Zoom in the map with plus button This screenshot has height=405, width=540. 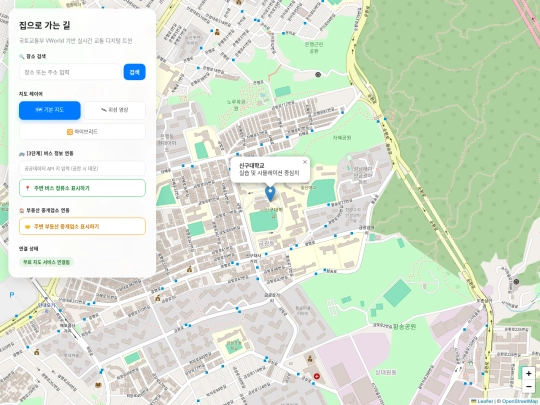click(529, 373)
